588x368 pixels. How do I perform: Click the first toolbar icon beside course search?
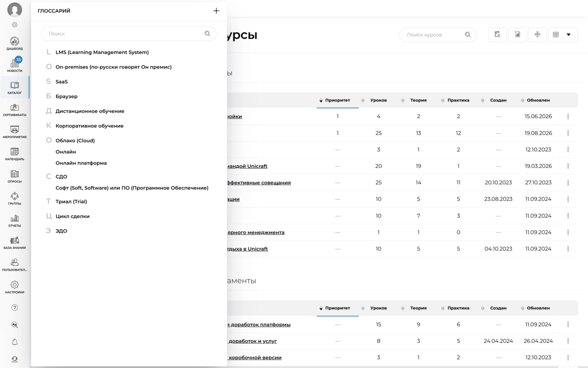pyautogui.click(x=497, y=34)
